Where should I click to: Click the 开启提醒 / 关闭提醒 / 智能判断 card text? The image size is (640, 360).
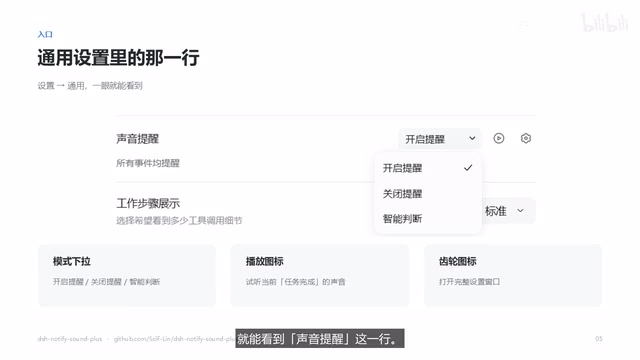[106, 282]
